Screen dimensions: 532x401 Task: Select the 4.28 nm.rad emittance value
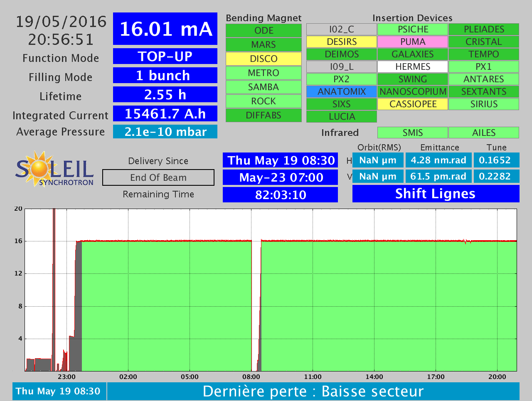438,160
